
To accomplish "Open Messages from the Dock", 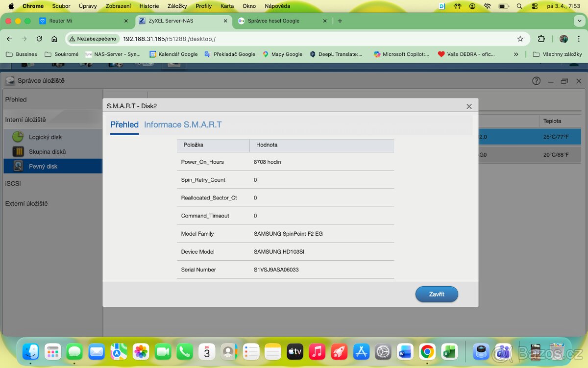I will tap(74, 351).
